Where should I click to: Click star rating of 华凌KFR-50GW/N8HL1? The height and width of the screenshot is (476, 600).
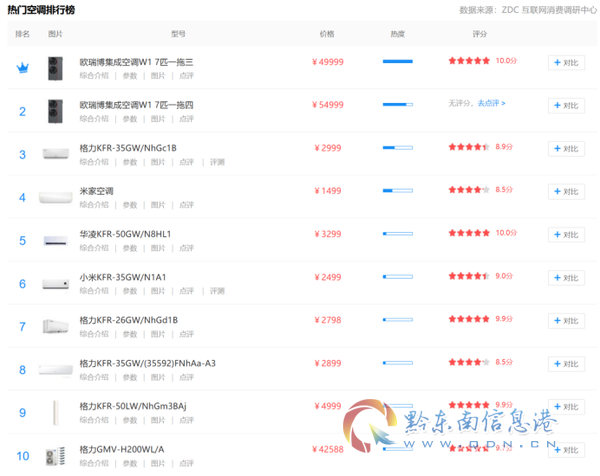coord(469,233)
